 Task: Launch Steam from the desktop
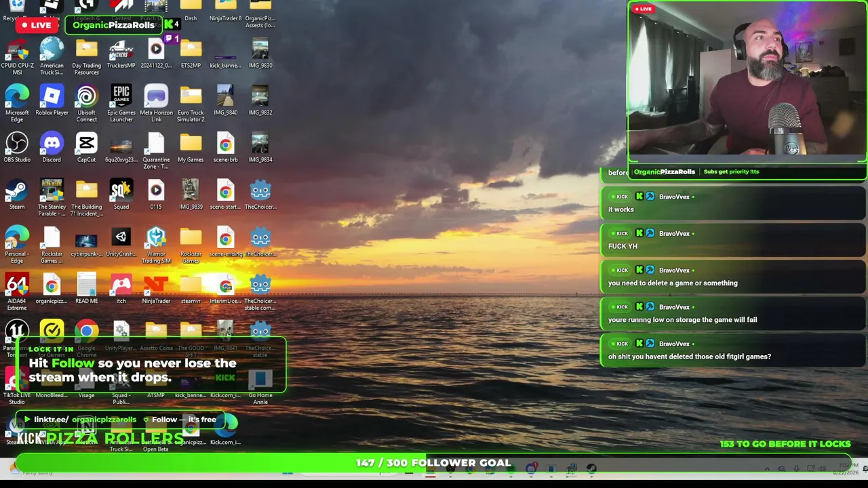point(17,195)
